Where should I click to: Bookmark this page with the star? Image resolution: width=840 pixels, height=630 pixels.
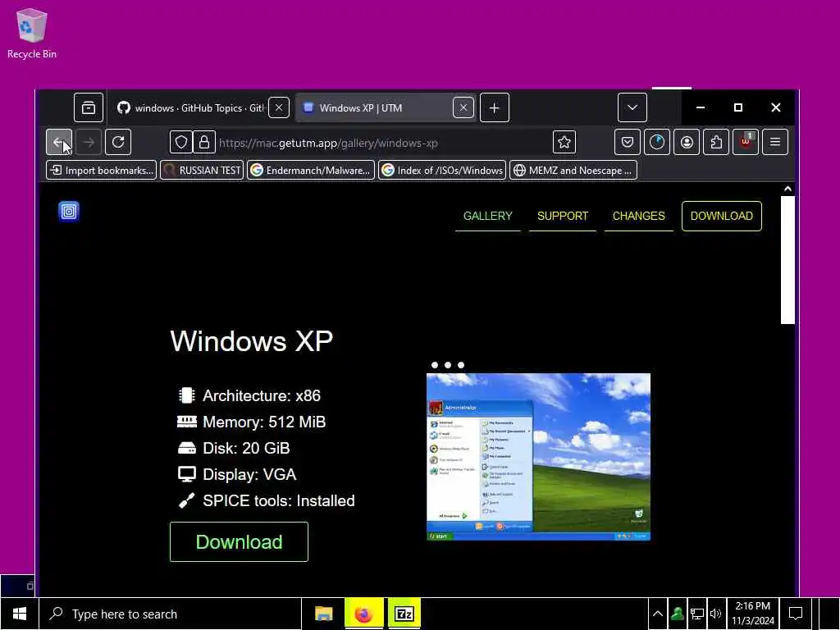tap(564, 143)
